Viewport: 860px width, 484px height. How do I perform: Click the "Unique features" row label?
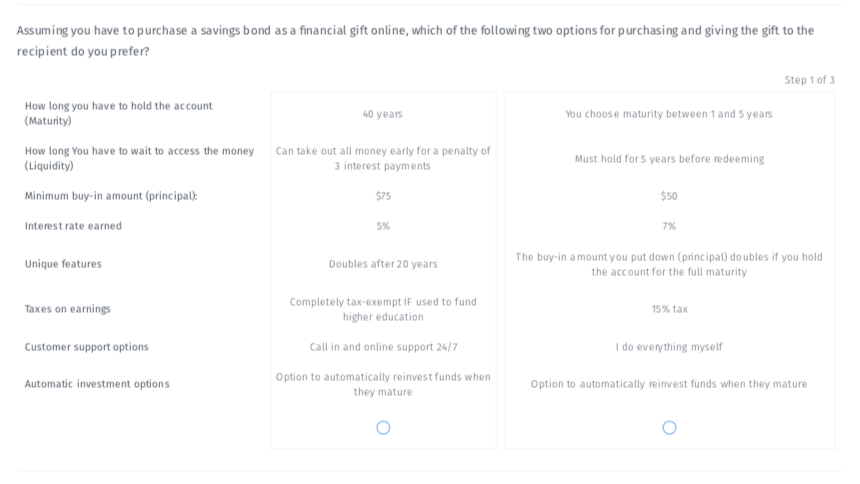tap(63, 264)
